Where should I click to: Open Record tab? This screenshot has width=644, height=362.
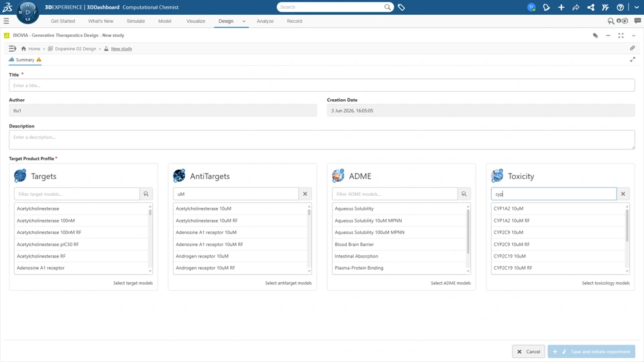(x=294, y=21)
